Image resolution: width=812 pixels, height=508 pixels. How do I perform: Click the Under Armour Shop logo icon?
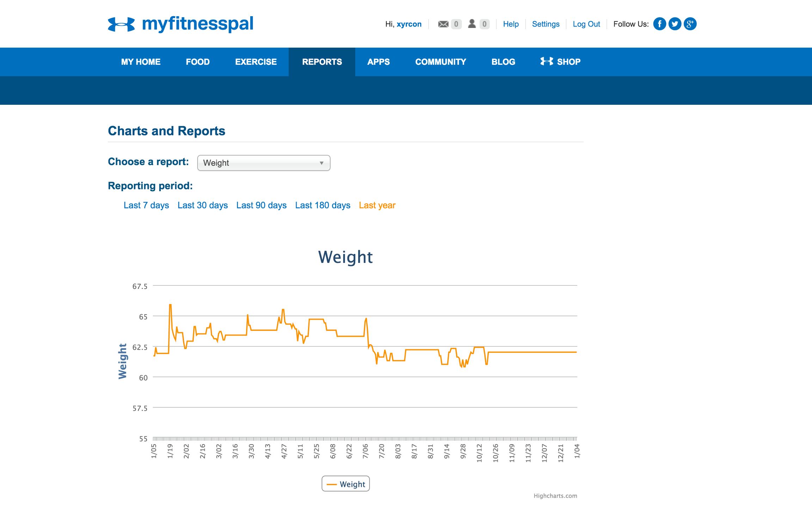[x=546, y=61]
